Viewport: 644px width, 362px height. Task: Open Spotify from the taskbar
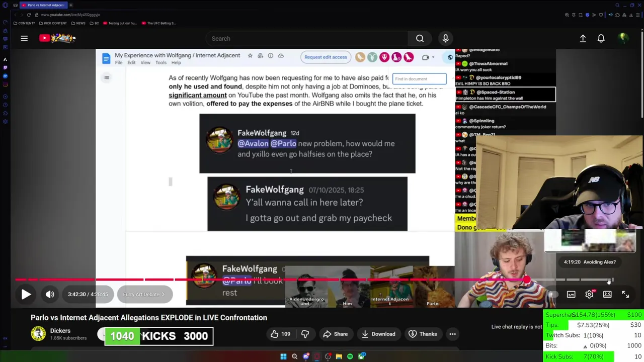pyautogui.click(x=350, y=356)
